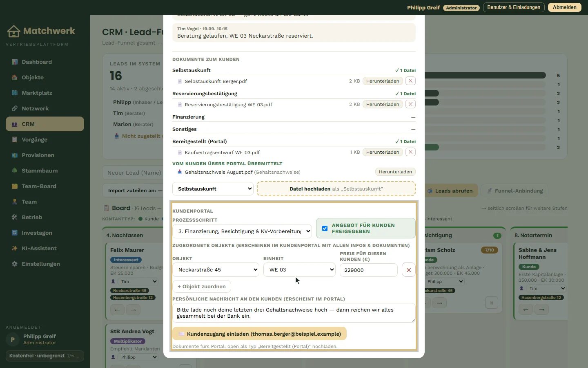
Task: Click Abmelden in top bar
Action: (x=565, y=7)
